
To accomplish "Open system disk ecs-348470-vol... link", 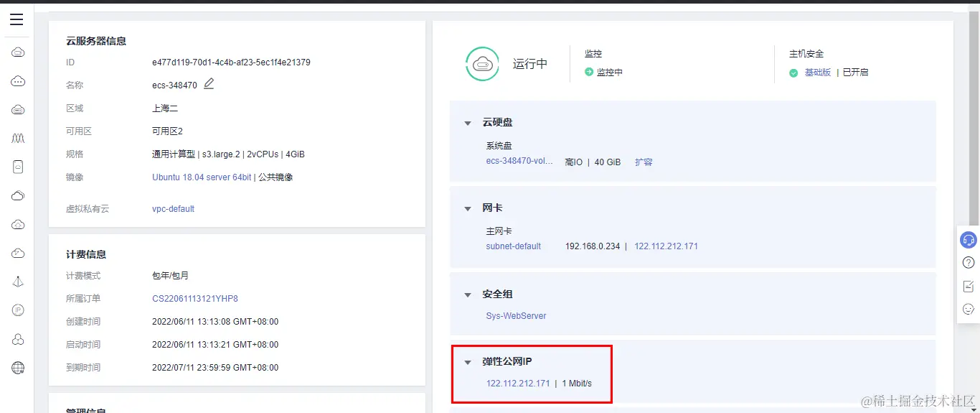I will click(x=519, y=162).
